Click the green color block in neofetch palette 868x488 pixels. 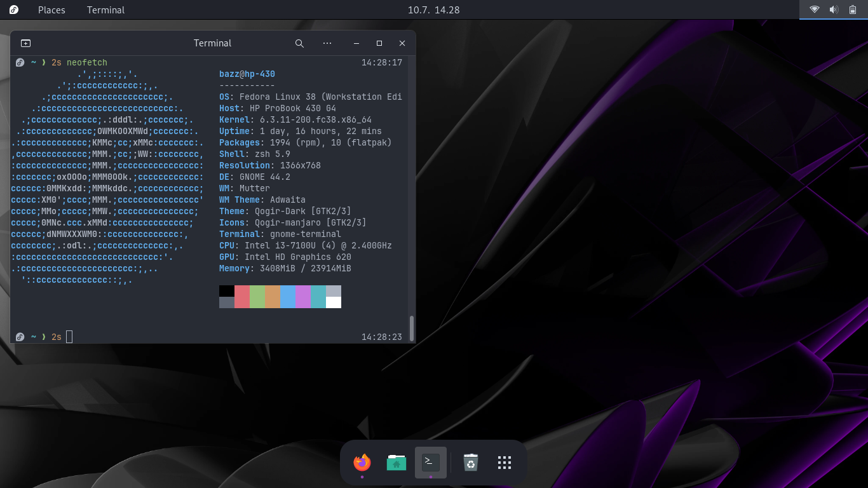coord(257,297)
